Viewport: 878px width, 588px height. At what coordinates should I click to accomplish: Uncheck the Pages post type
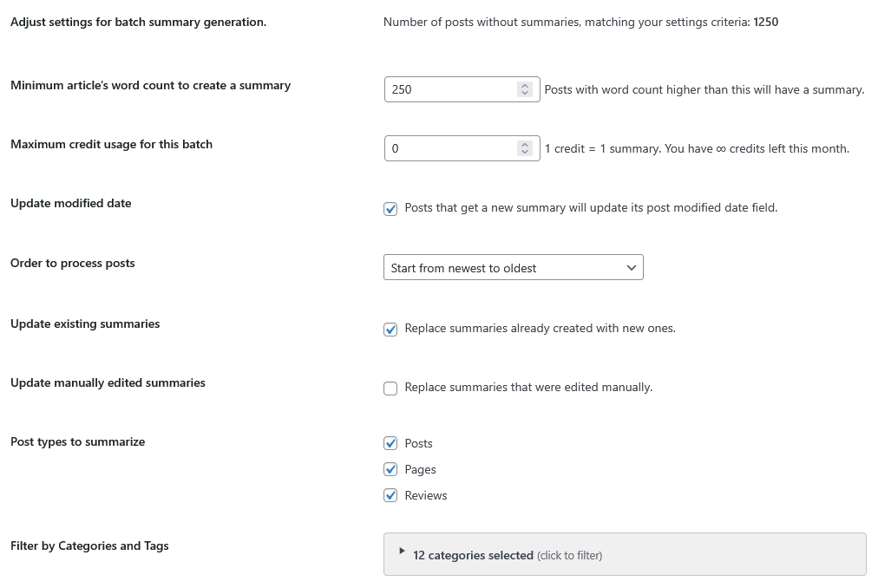390,469
